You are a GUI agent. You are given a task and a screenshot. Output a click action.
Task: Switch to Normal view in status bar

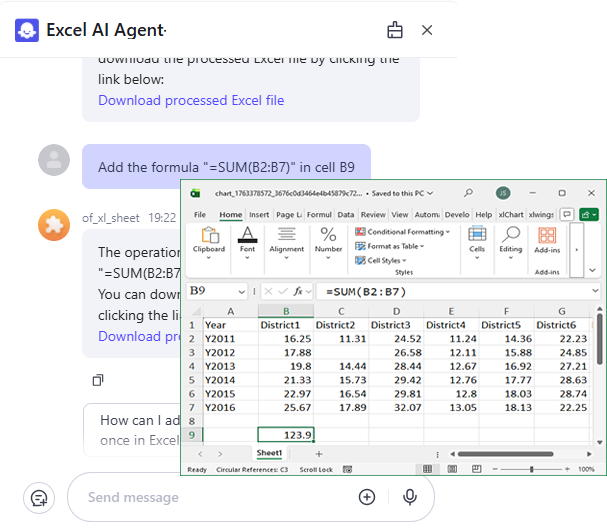point(427,469)
